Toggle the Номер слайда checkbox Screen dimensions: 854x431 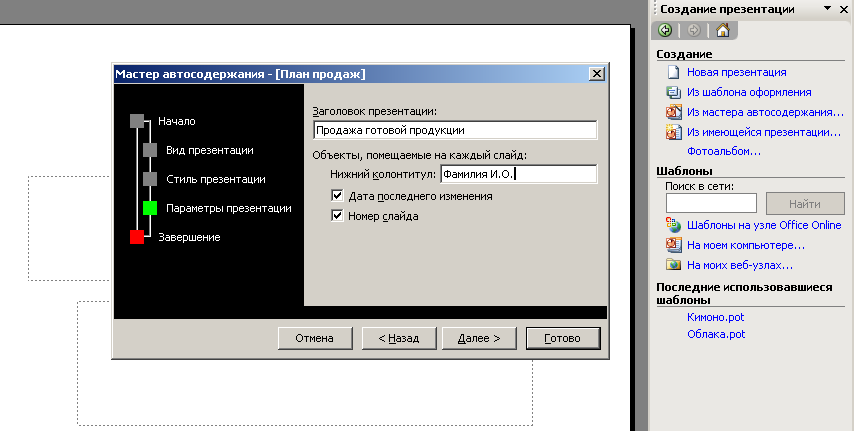point(337,215)
